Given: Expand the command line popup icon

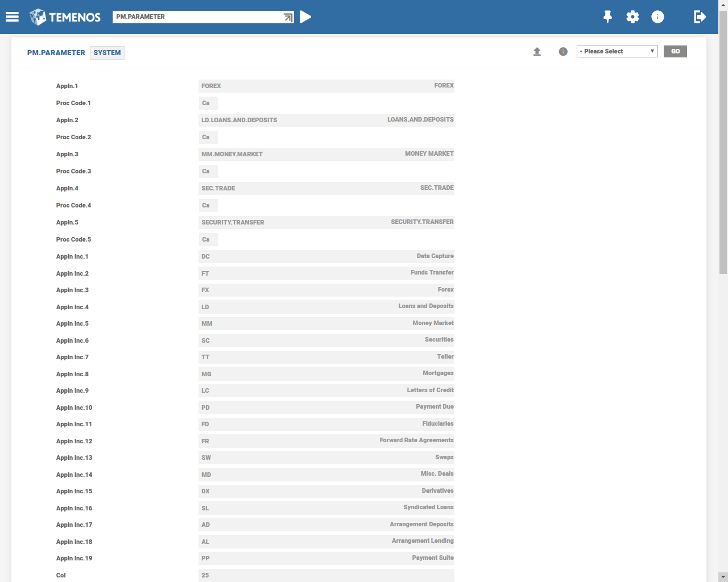Looking at the screenshot, I should pos(288,18).
